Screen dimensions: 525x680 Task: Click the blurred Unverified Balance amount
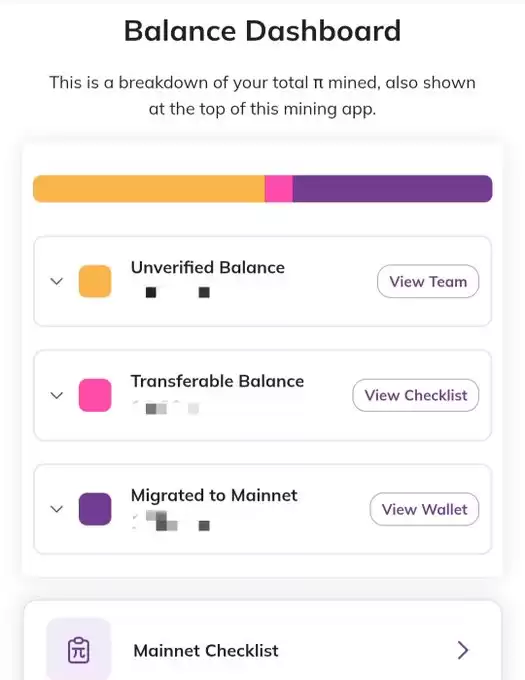(173, 292)
